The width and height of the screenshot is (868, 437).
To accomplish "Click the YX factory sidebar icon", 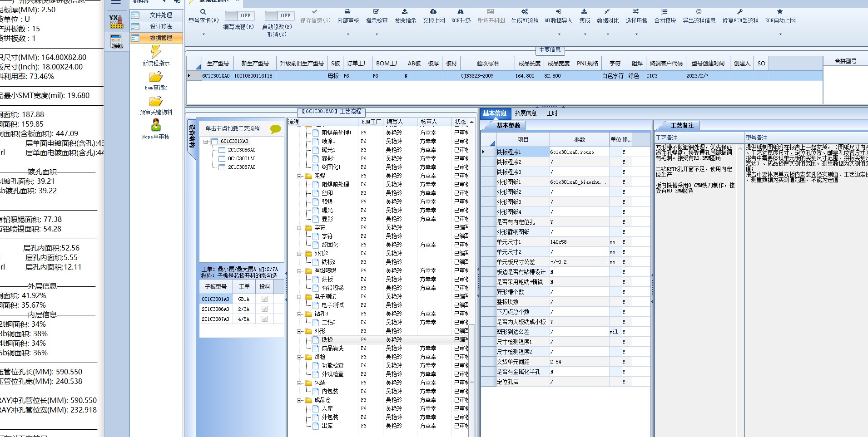I will pos(116,21).
